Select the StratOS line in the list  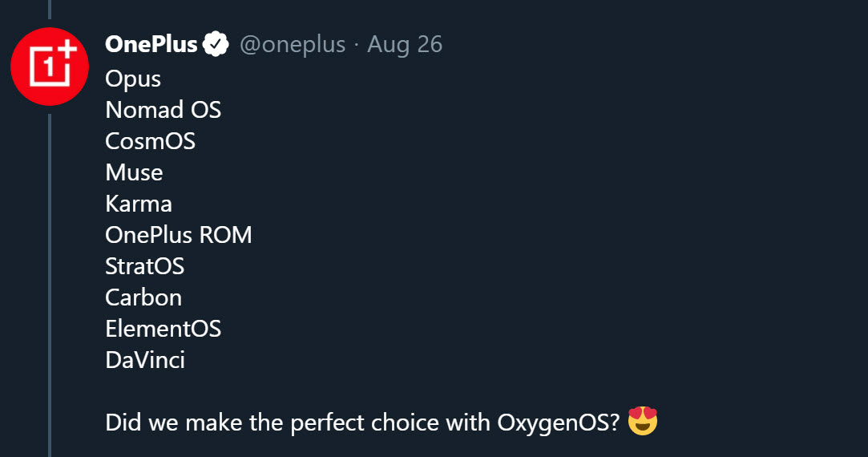[145, 266]
